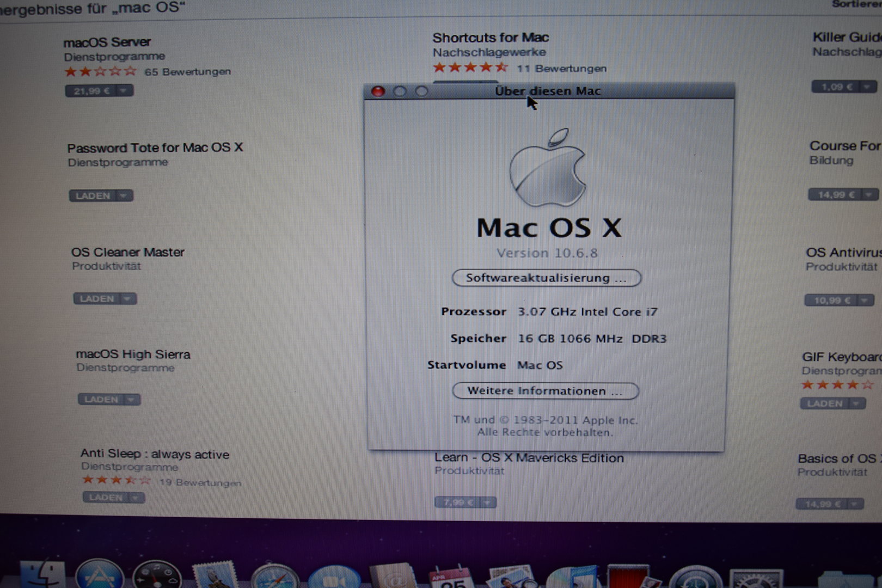Click '16 GB 1066 MHz DDR3' memory text
882x588 pixels.
(x=592, y=339)
